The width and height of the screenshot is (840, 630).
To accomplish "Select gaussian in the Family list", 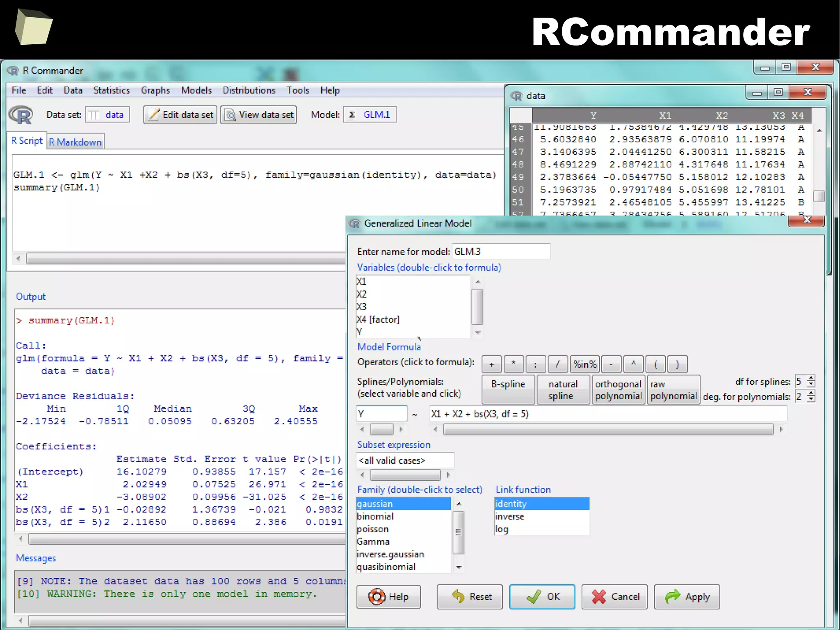I will coord(403,504).
